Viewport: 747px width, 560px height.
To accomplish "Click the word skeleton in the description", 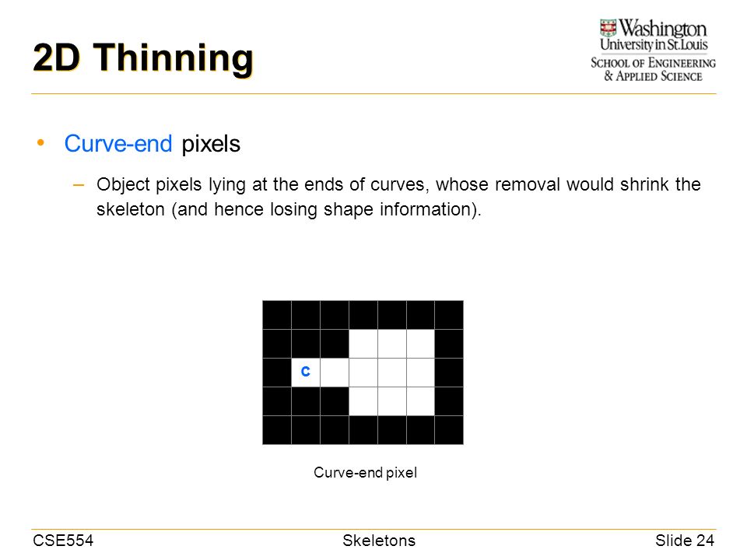I will (131, 209).
